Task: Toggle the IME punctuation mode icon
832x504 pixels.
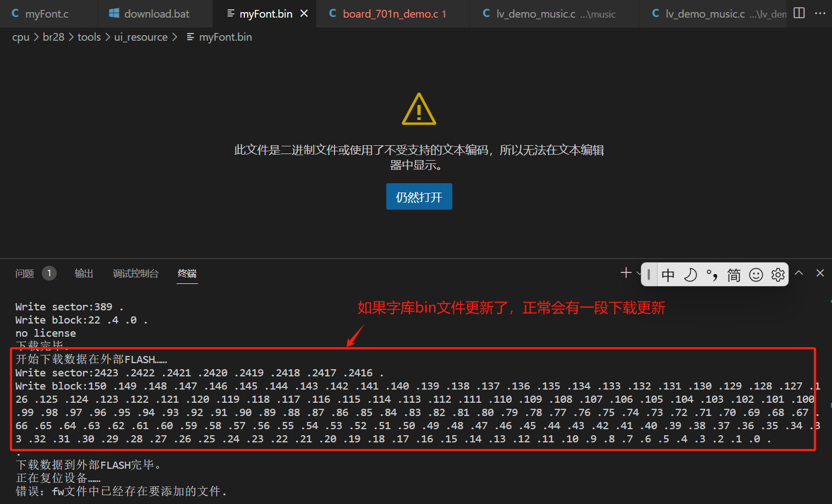Action: click(x=712, y=275)
